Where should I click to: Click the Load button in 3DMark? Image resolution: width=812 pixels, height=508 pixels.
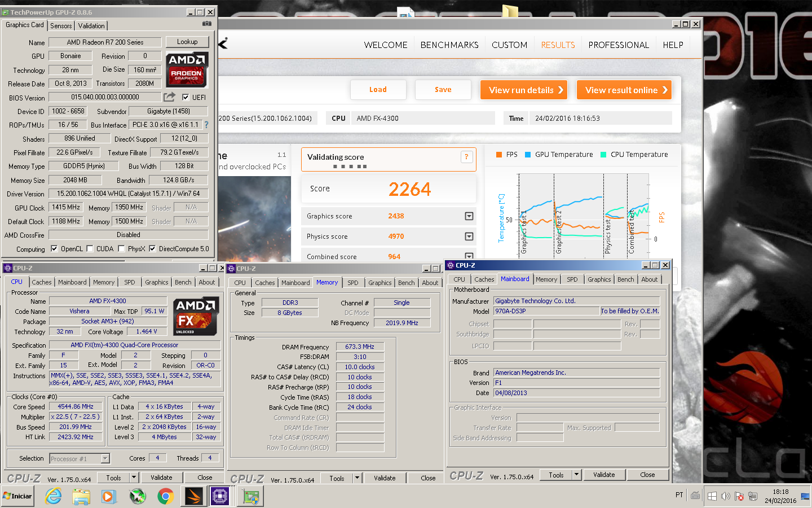[x=378, y=90]
